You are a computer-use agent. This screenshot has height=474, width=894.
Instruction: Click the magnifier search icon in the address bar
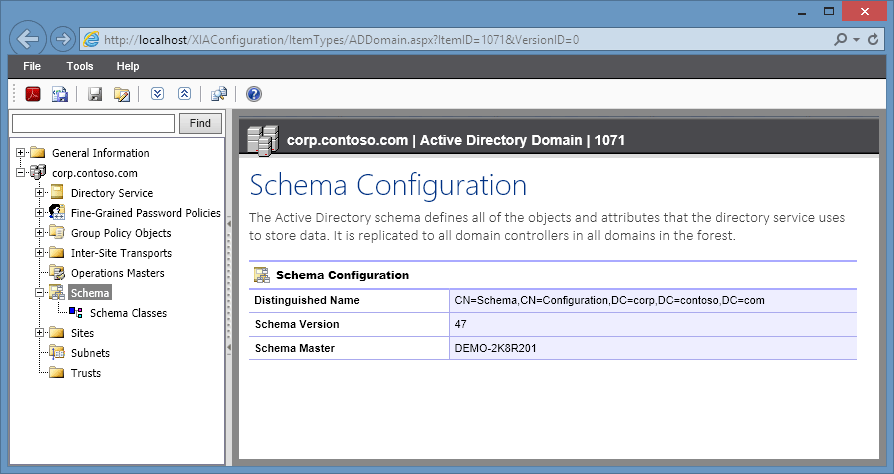(840, 39)
